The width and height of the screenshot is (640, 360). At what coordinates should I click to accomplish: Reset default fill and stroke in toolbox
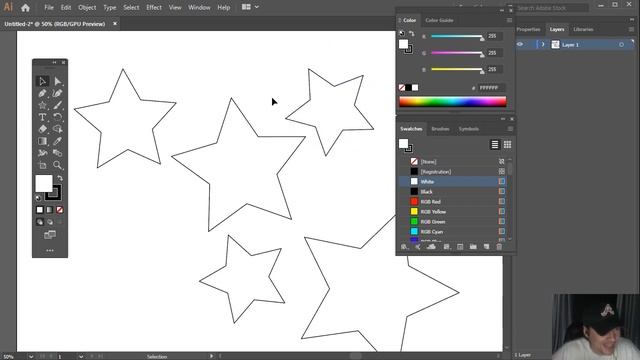click(x=38, y=198)
